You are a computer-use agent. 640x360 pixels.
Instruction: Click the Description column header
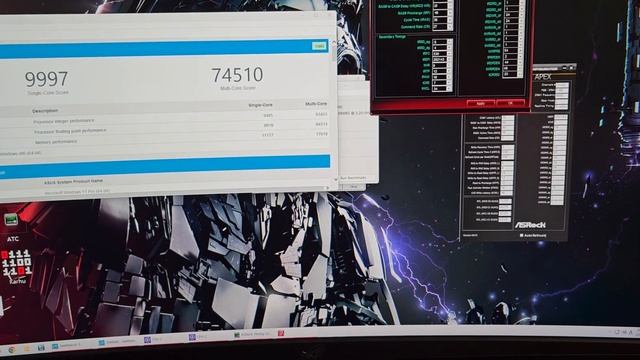(x=45, y=111)
